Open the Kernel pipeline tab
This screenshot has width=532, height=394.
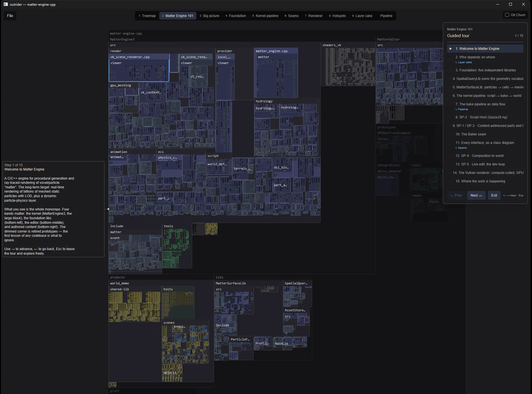click(x=265, y=16)
